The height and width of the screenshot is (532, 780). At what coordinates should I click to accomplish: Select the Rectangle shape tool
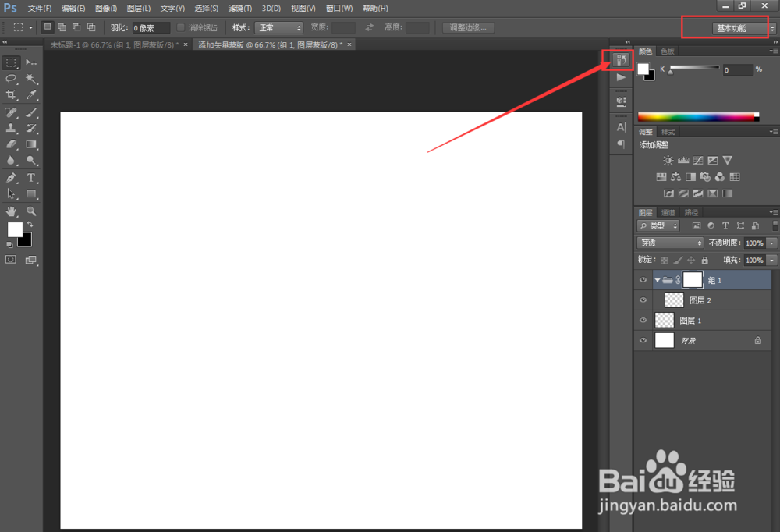click(31, 193)
